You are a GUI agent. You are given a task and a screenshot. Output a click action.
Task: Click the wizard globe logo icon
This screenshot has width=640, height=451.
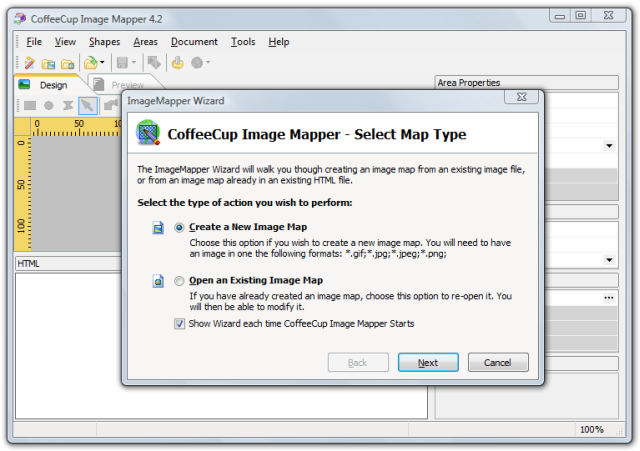(x=148, y=133)
